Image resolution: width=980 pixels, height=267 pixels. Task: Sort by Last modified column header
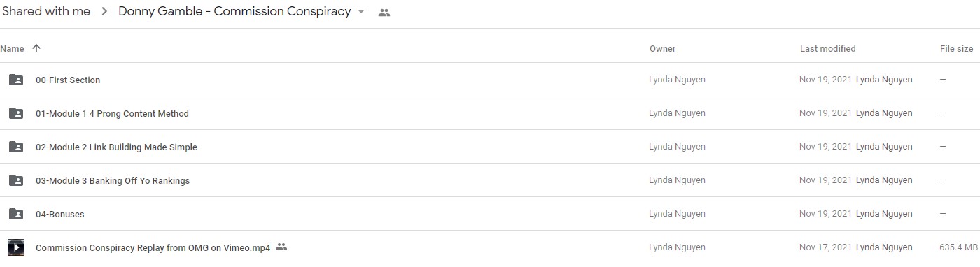pyautogui.click(x=827, y=49)
